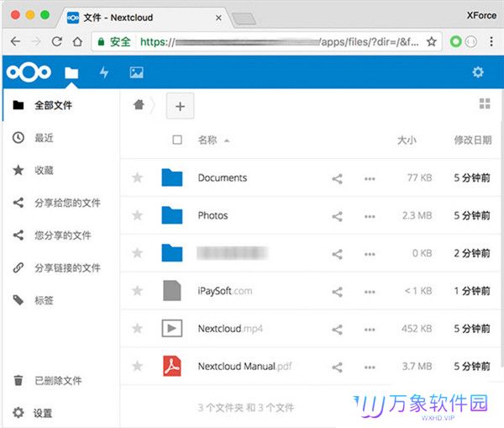This screenshot has width=504, height=428.
Task: Open the iPaySoft.com file
Action: (x=225, y=291)
